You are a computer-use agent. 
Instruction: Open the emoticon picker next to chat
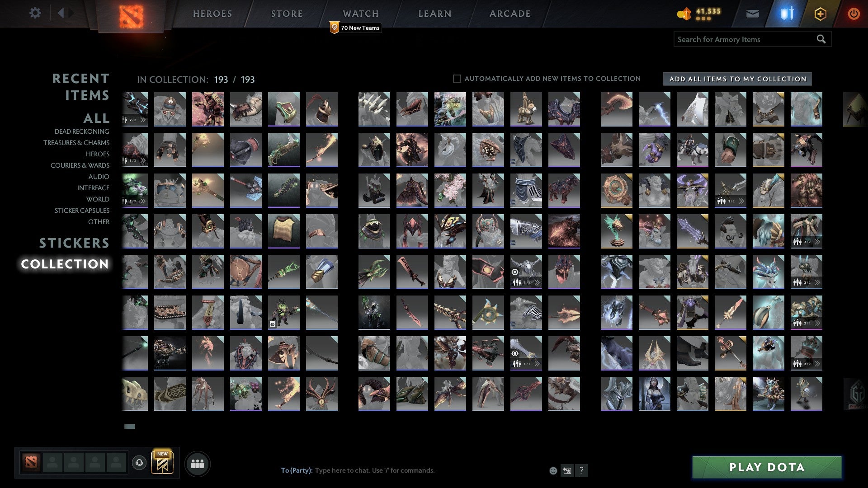coord(553,470)
